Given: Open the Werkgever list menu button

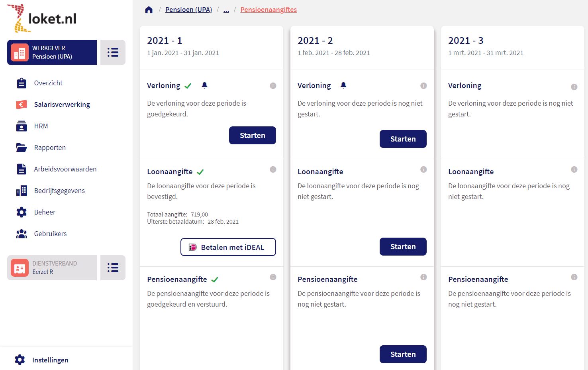Looking at the screenshot, I should (113, 52).
